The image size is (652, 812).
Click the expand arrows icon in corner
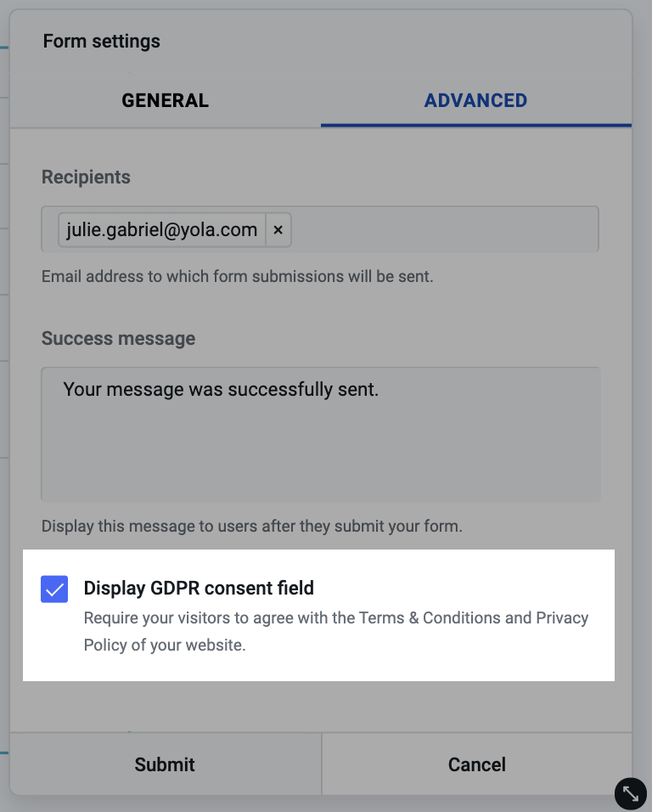point(630,793)
